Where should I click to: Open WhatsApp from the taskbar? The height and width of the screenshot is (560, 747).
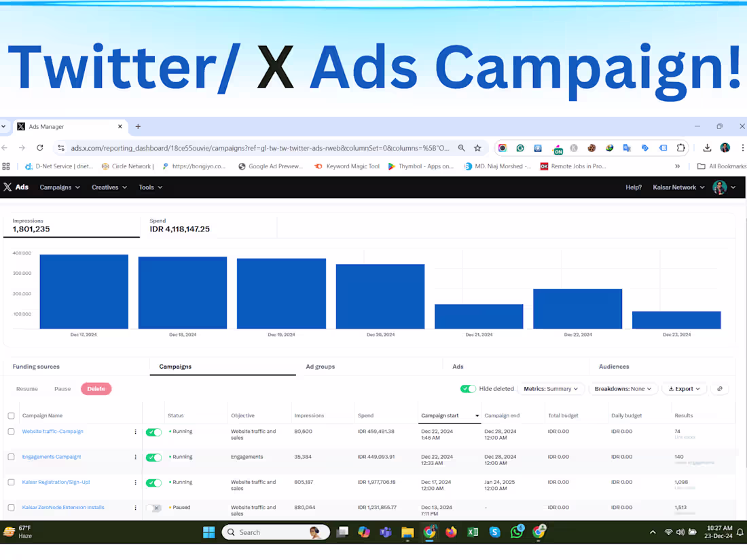[516, 532]
